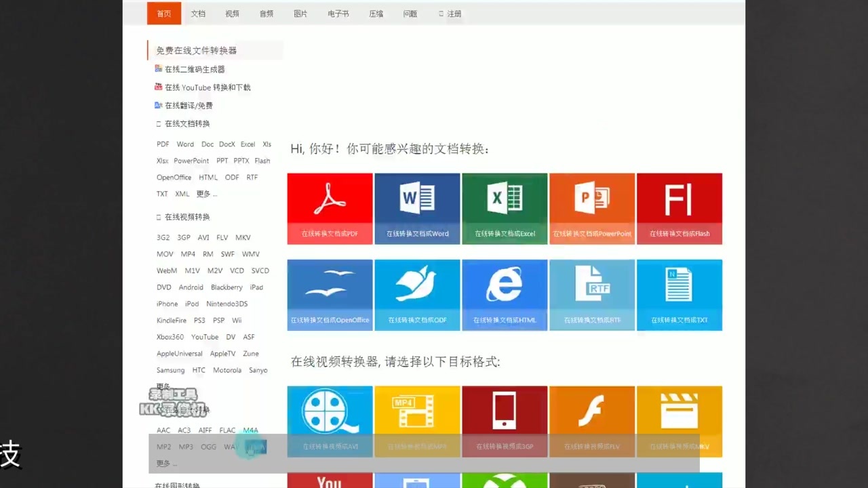Open the Excel conversion tile
The width and height of the screenshot is (868, 488).
505,209
